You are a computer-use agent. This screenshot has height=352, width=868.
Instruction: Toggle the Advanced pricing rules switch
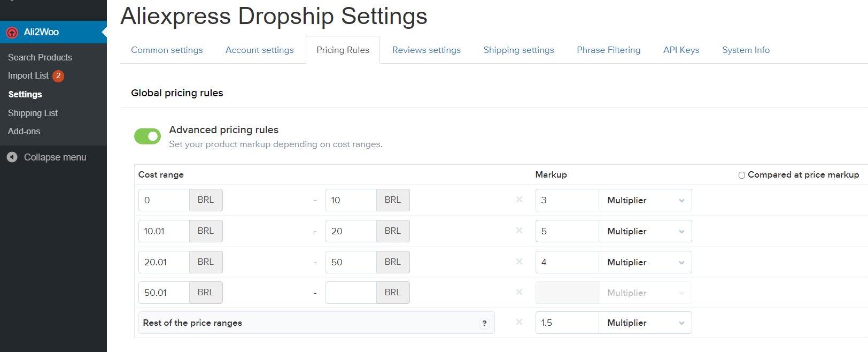coord(148,136)
